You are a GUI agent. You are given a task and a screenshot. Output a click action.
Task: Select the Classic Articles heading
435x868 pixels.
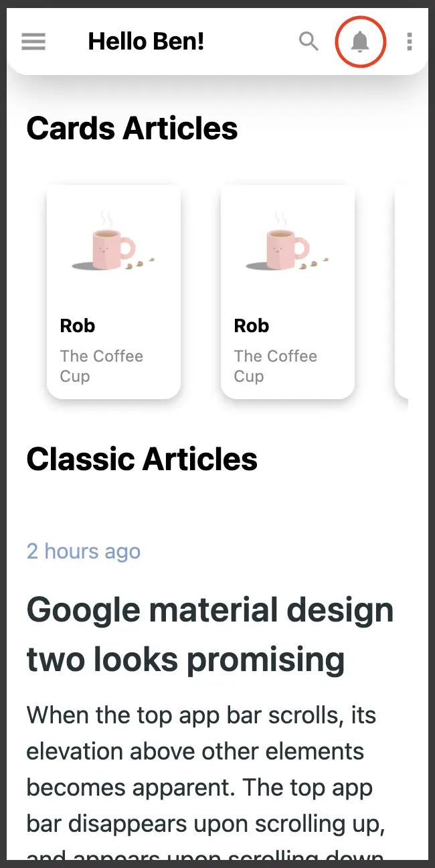click(x=141, y=459)
